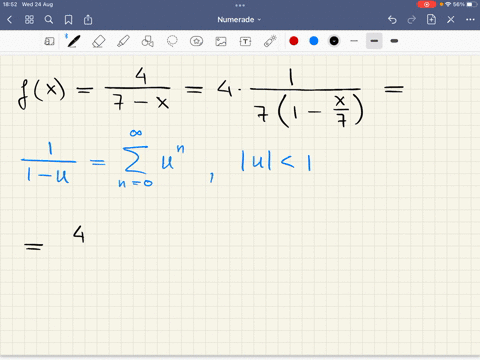Redo the last stroke

click(x=412, y=20)
